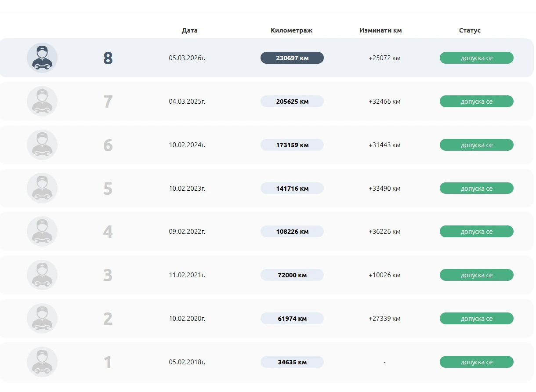Click the status badge for 05.02.2018
Image resolution: width=536 pixels, height=392 pixels.
tap(476, 362)
